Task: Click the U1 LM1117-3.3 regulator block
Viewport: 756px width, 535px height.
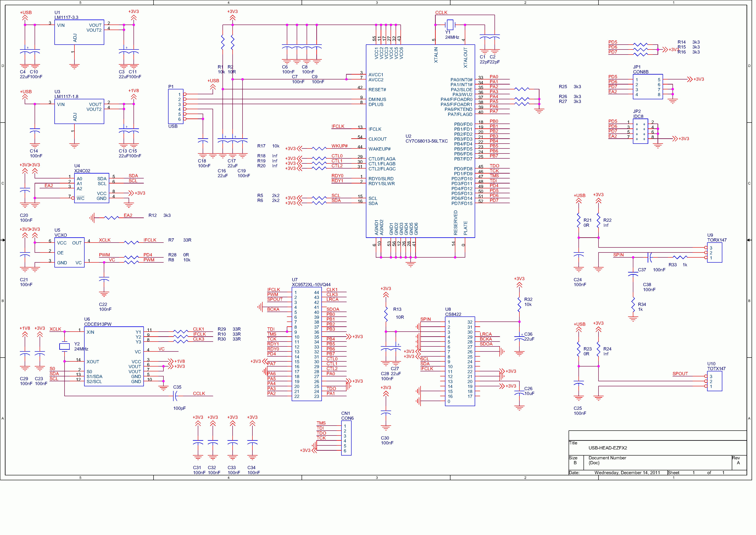Action: (x=80, y=33)
